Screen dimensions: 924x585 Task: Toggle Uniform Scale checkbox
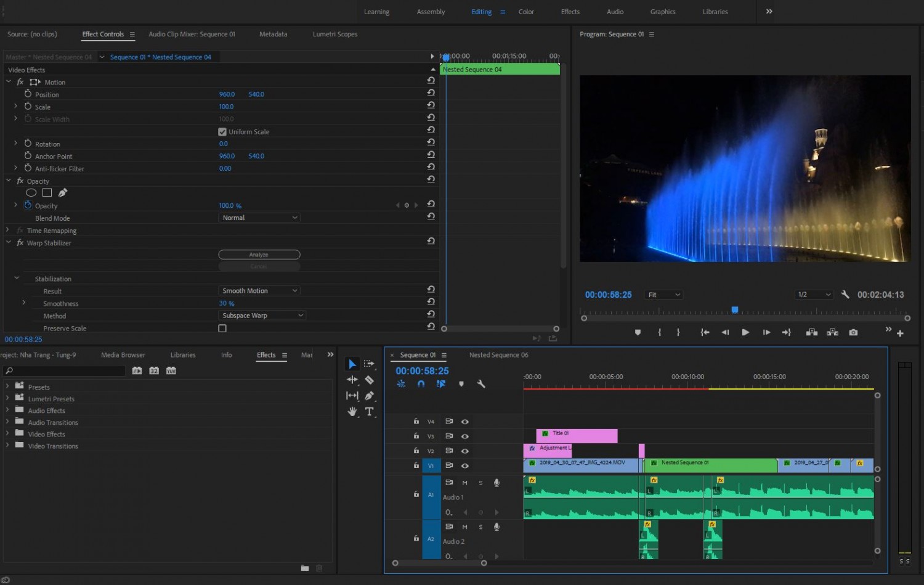(x=222, y=132)
